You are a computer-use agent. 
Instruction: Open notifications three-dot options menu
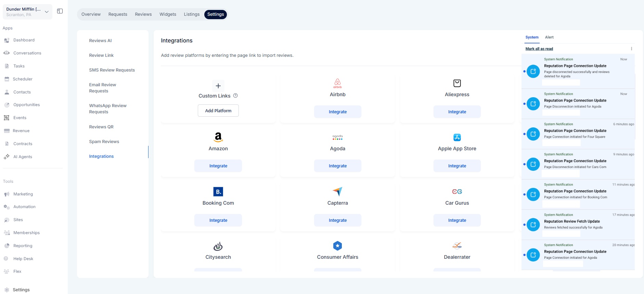tap(632, 49)
